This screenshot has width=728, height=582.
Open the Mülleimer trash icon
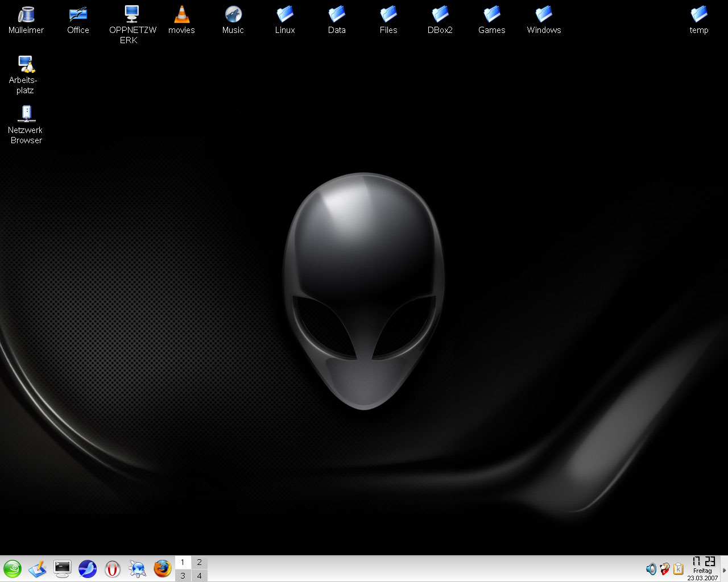click(26, 15)
